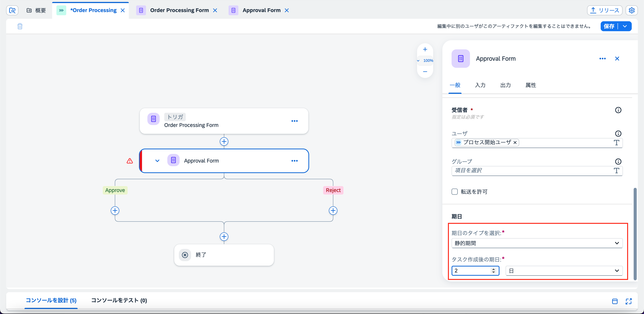Open the 期日のタイプを選択 dropdown
644x314 pixels.
tap(537, 243)
